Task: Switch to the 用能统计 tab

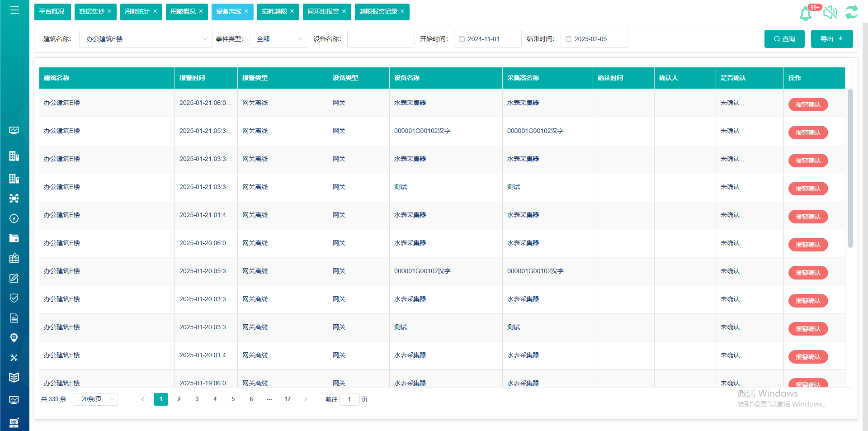Action: click(x=137, y=11)
